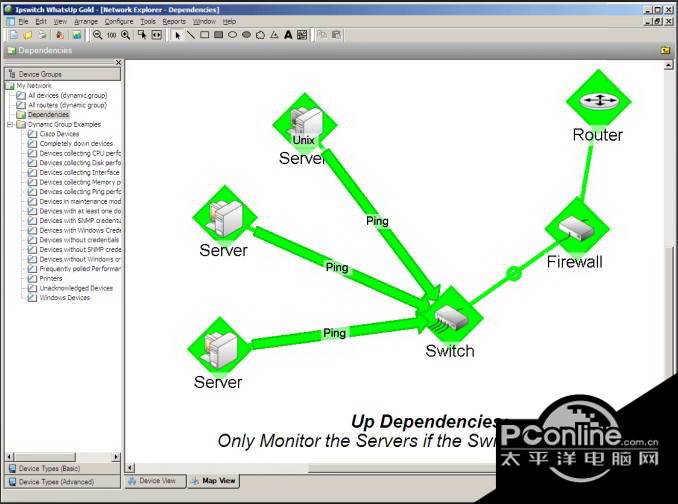This screenshot has width=678, height=504.
Task: Select the Line drawing tool
Action: (x=191, y=35)
